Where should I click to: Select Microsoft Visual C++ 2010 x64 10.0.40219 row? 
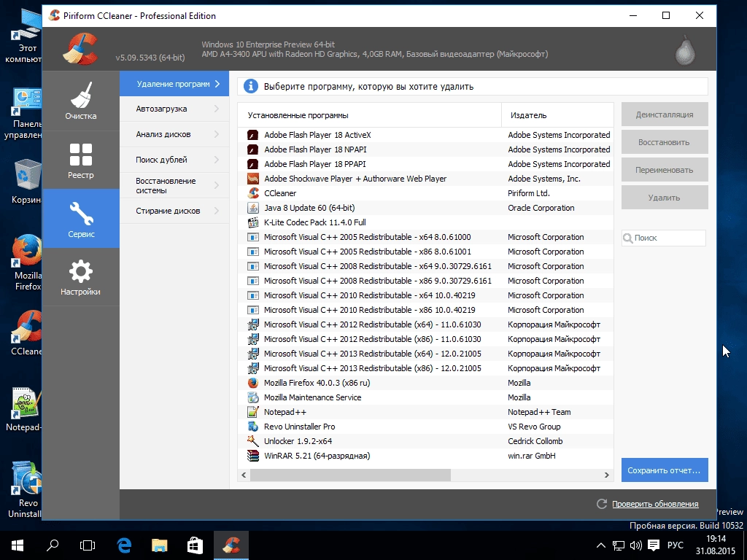425,295
